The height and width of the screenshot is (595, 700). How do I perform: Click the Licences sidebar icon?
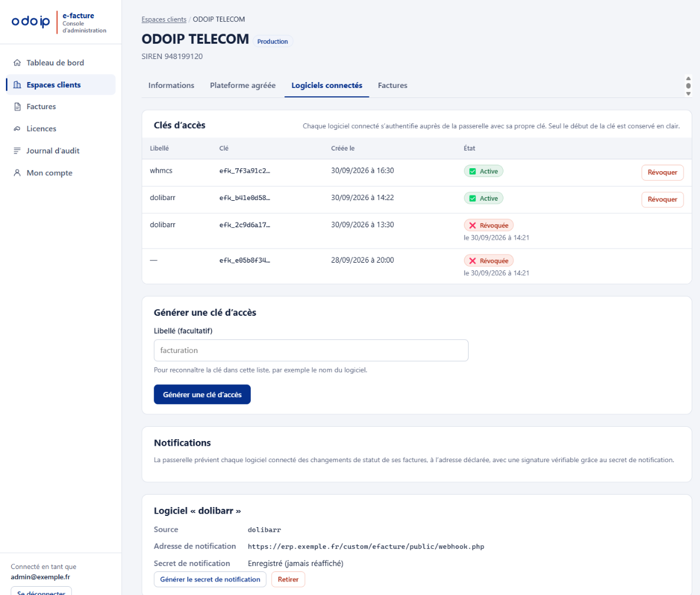pos(17,129)
